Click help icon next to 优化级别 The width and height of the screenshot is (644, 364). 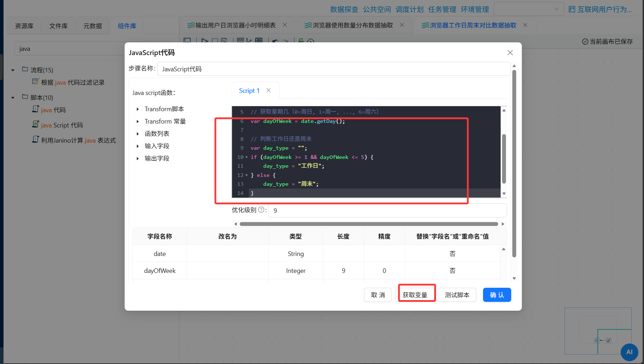261,210
